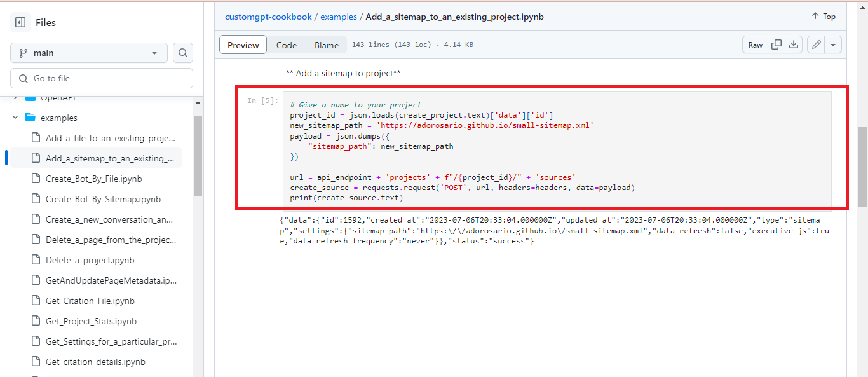Click file icon beside Delete_a_project.ipynb
This screenshot has width=868, height=377.
[36, 260]
